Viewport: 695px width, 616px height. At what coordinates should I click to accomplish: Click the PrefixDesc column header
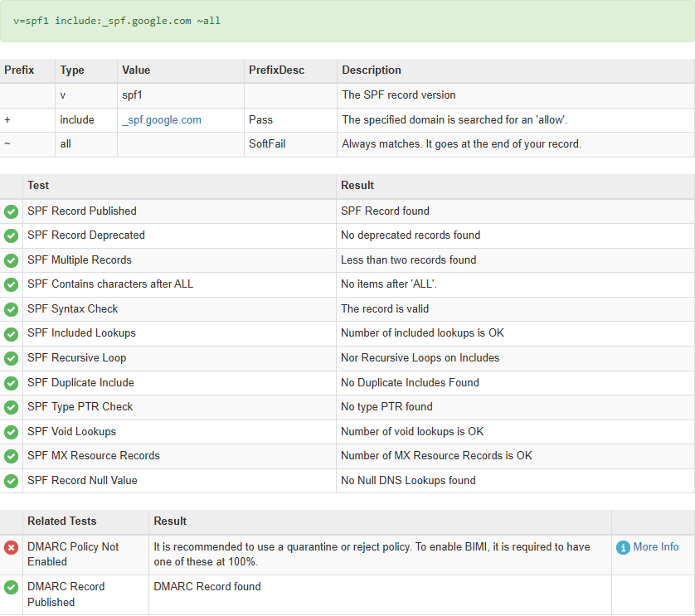(x=276, y=70)
